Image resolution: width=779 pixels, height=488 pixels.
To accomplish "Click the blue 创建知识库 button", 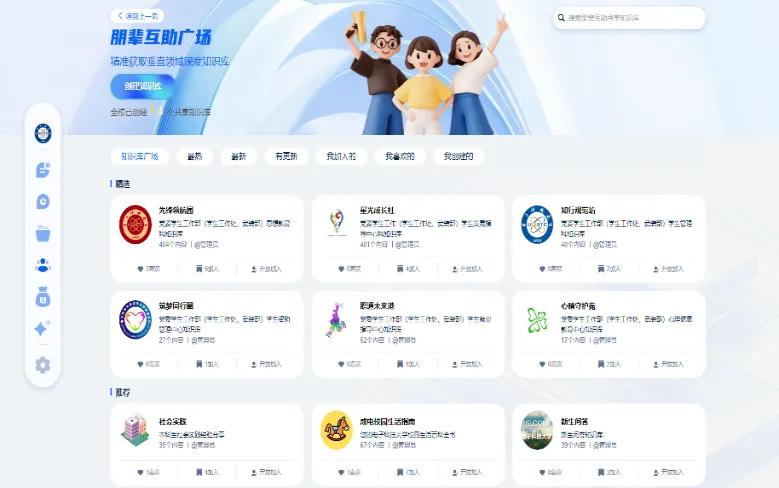I will coord(142,87).
